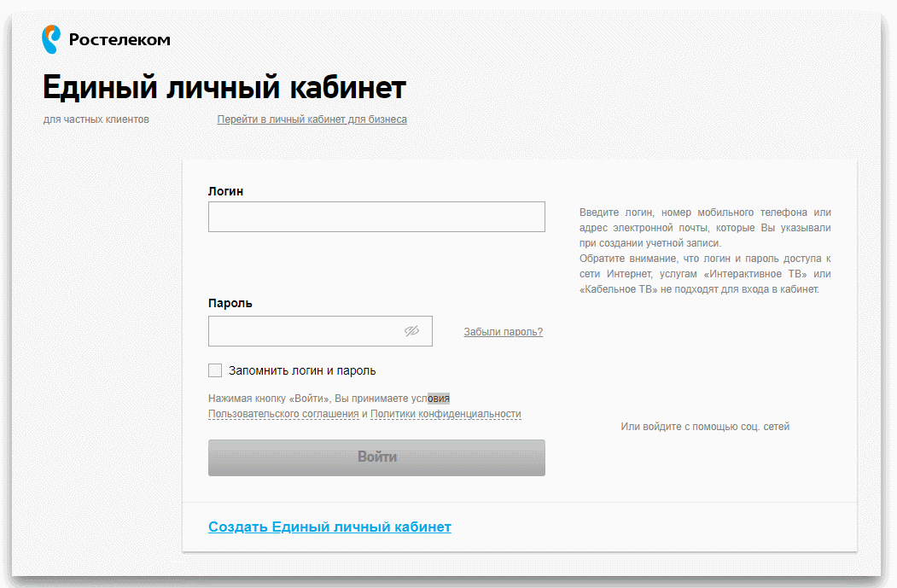The image size is (897, 588).
Task: Click the 'Единый личный кабинет' heading
Action: pyautogui.click(x=224, y=88)
